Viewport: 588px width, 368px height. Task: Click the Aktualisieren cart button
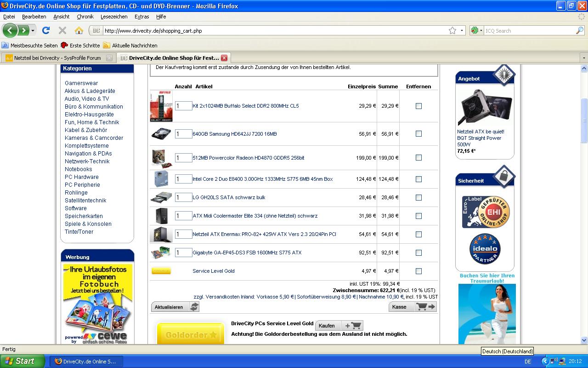point(175,307)
